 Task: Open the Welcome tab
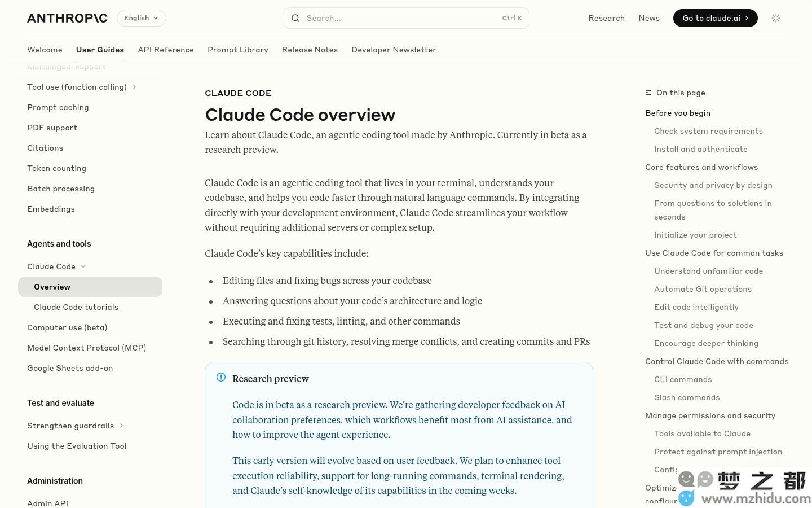(x=45, y=50)
